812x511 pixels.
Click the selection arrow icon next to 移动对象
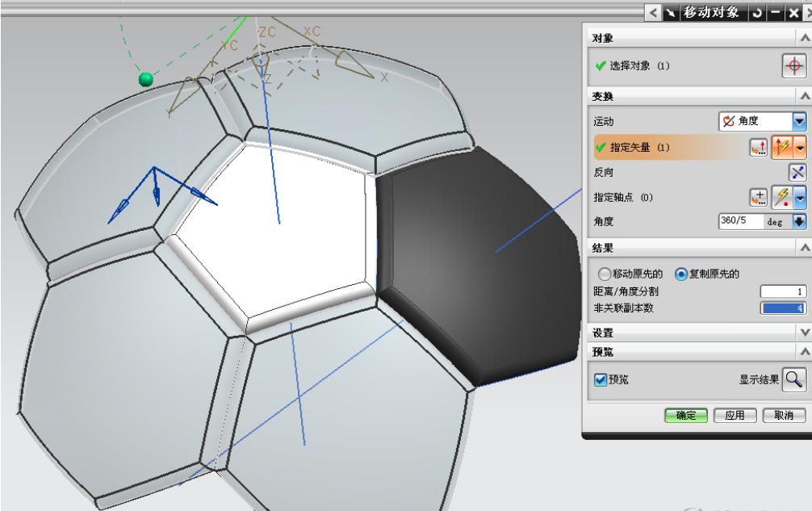[x=672, y=11]
